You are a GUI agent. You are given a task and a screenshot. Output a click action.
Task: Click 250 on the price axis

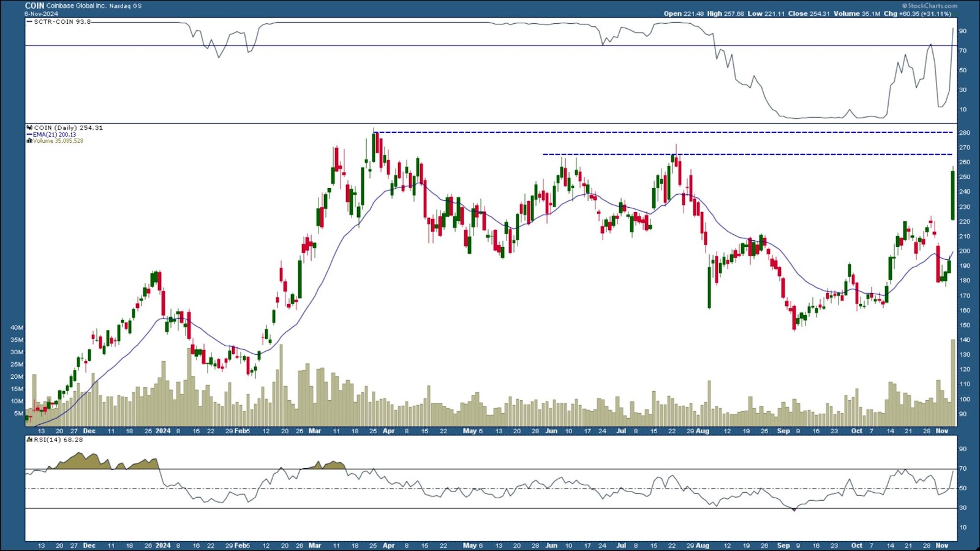tap(965, 177)
